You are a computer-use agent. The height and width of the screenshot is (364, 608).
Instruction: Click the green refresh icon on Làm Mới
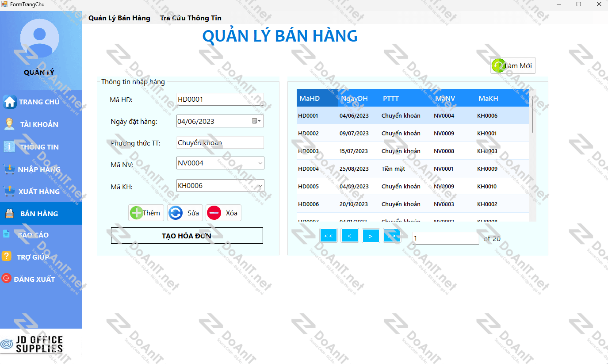(498, 66)
